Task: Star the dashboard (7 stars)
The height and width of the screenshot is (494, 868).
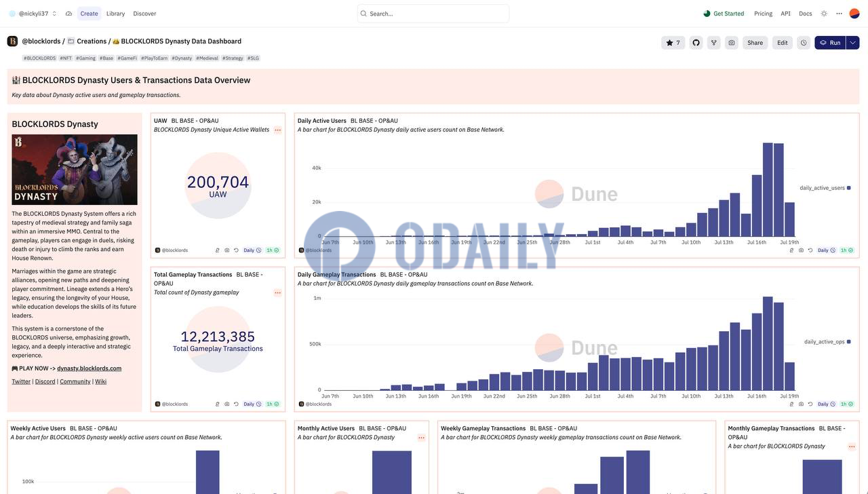Action: [673, 43]
